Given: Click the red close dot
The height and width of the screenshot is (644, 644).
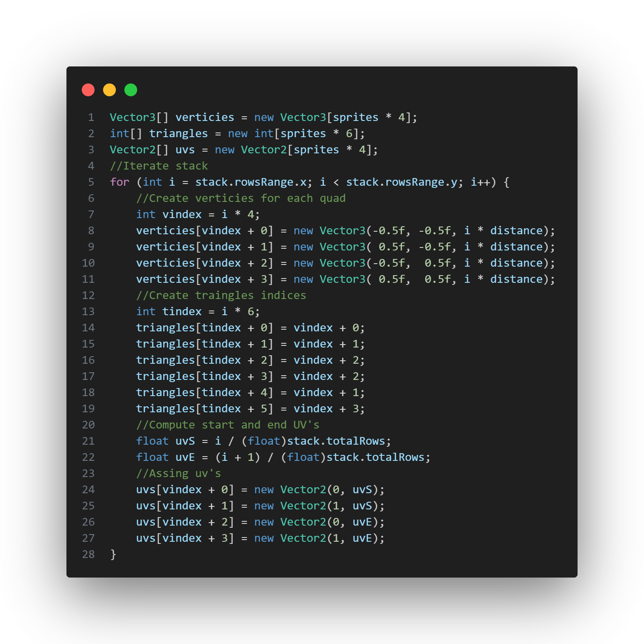Looking at the screenshot, I should click(88, 90).
